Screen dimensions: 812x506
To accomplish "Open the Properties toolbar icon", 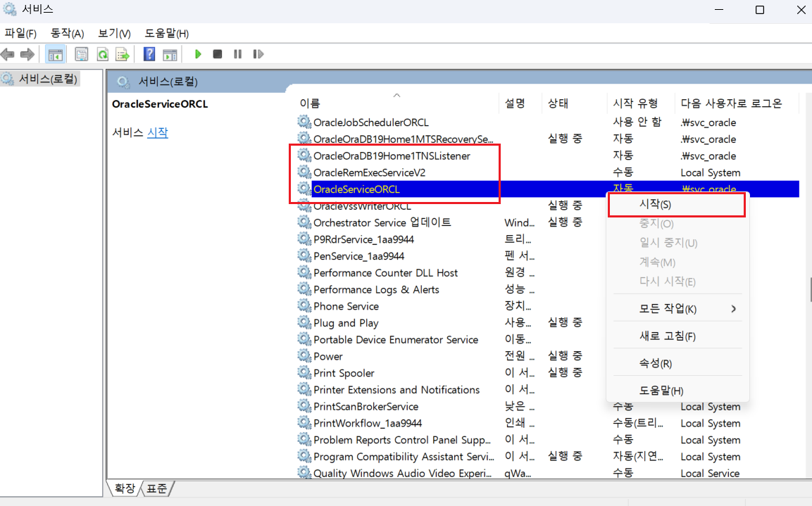I will 81,53.
